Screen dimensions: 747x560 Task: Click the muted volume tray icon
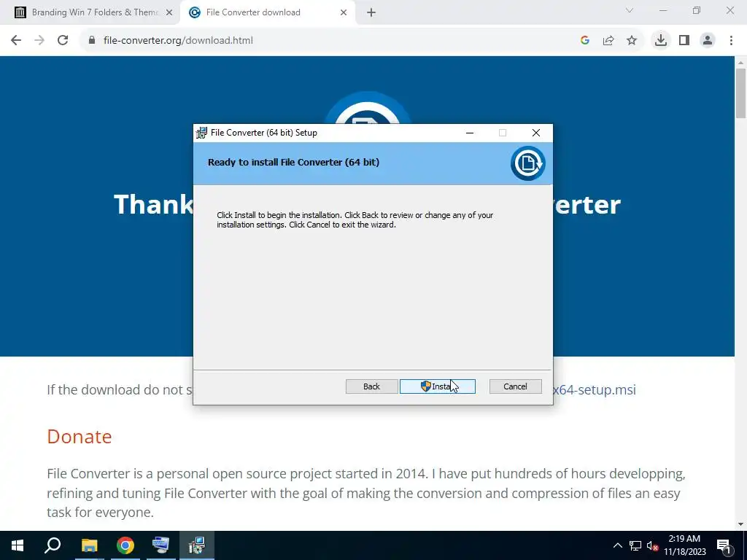(x=652, y=545)
